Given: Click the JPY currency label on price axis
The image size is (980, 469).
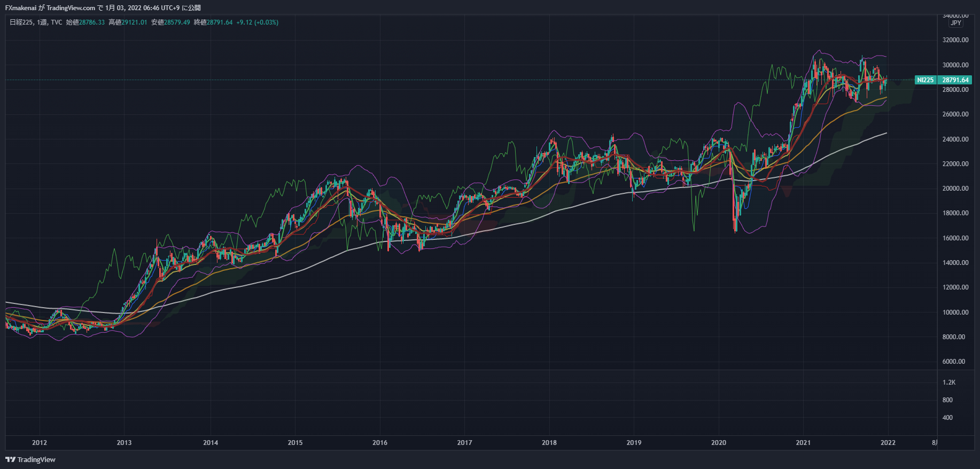Looking at the screenshot, I should pyautogui.click(x=956, y=23).
